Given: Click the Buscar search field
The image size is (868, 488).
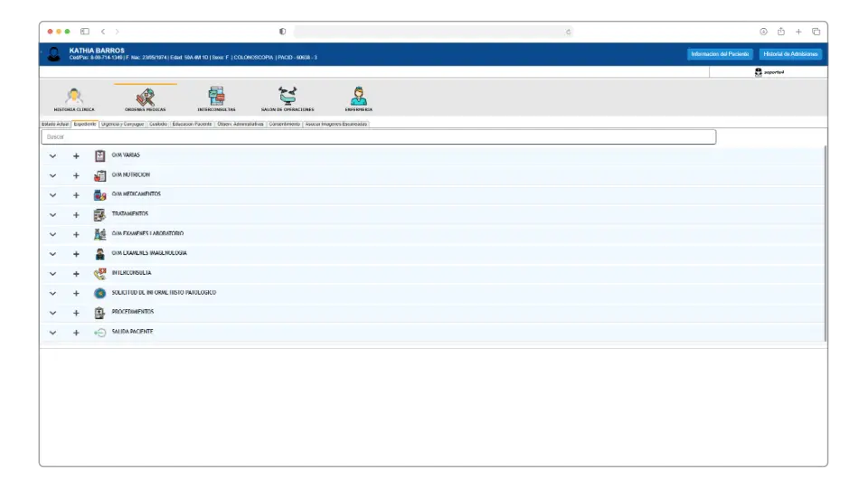Looking at the screenshot, I should coord(378,137).
